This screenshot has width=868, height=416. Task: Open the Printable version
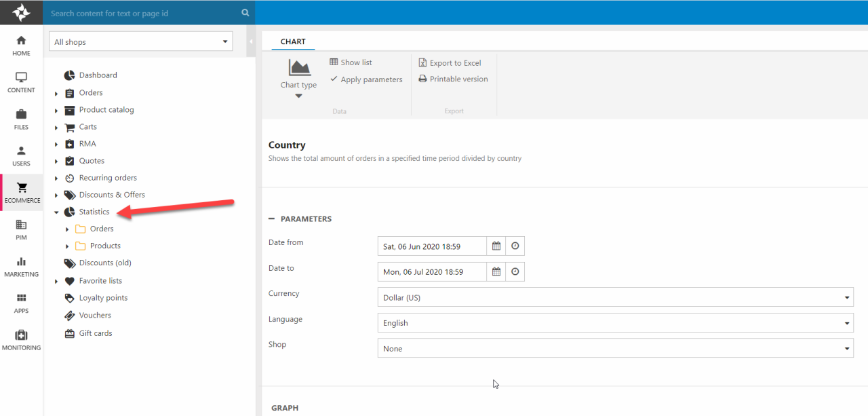tap(453, 79)
